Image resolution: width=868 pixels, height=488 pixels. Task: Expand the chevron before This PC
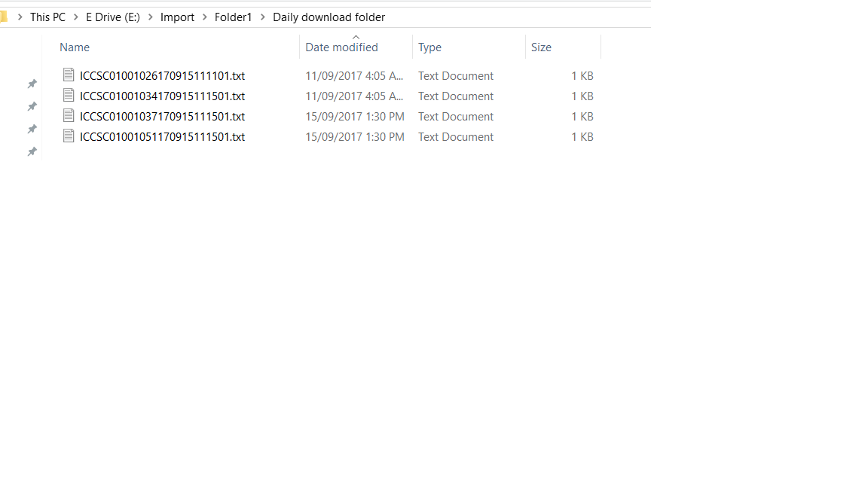coord(20,17)
